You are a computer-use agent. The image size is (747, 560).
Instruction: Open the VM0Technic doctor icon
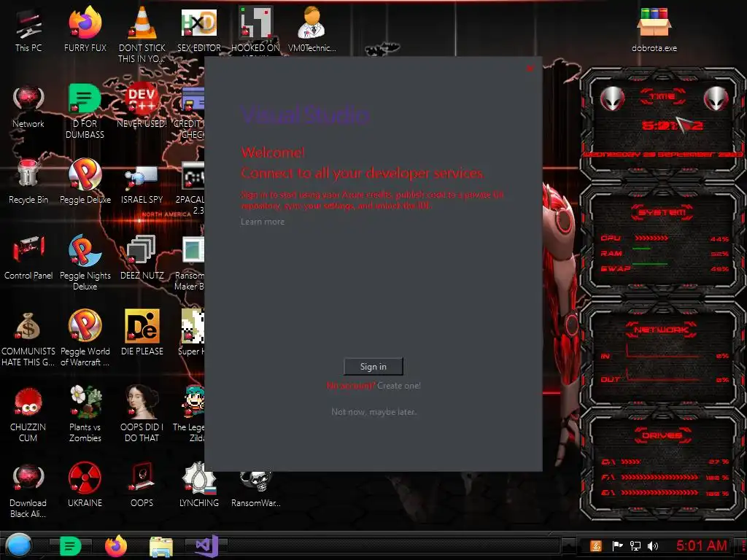coord(311,29)
